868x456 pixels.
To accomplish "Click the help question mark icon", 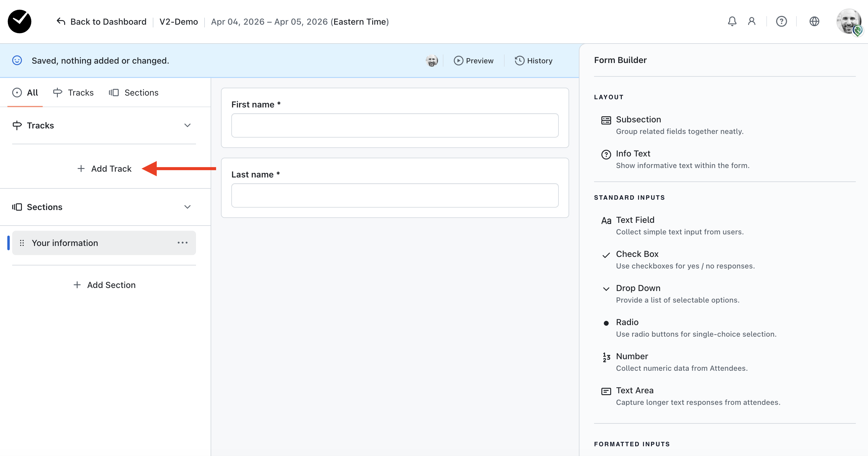I will tap(781, 22).
